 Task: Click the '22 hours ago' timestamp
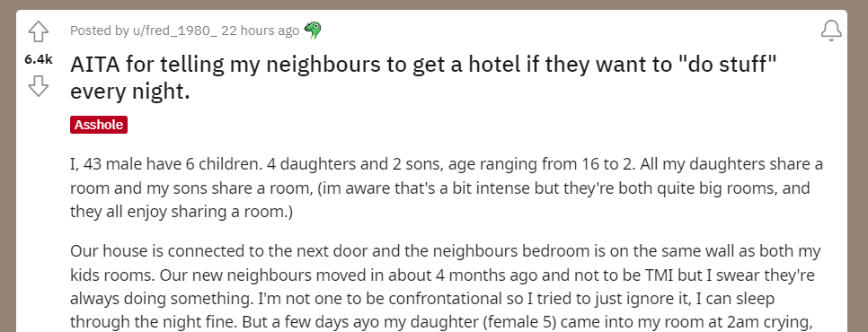pos(261,31)
